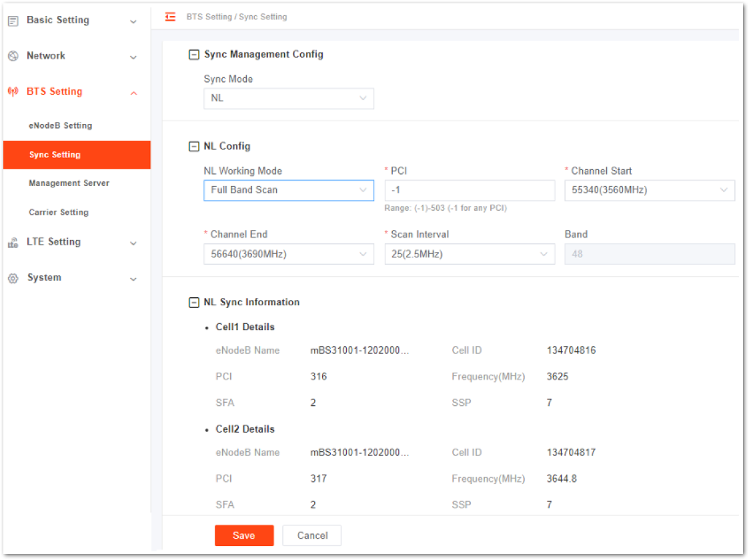Click the BTS Setting antenna icon
Image resolution: width=749 pixels, height=560 pixels.
[13, 91]
